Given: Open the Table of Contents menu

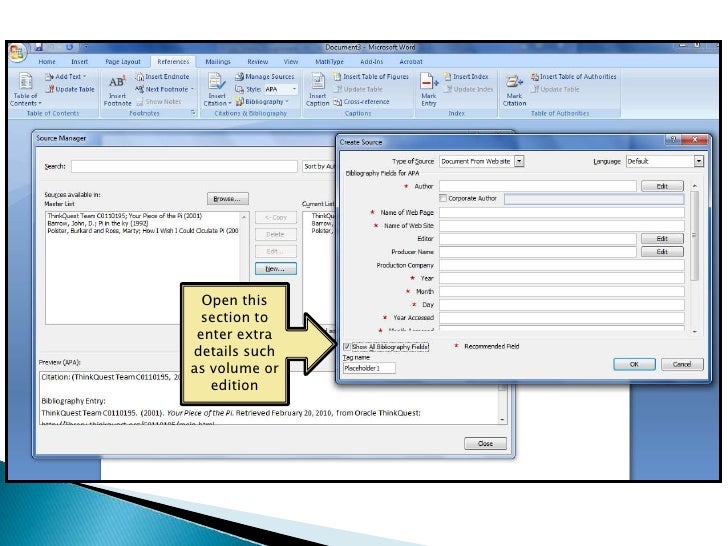Looking at the screenshot, I should [x=26, y=89].
